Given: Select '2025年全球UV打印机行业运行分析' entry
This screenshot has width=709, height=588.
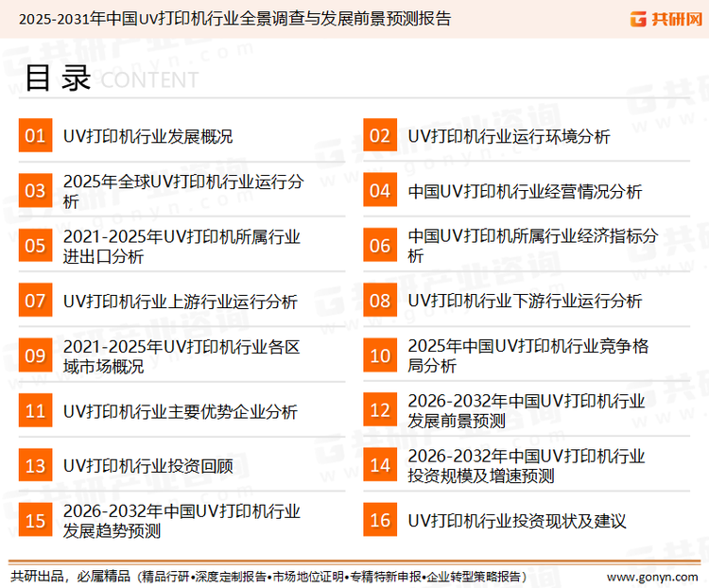Looking at the screenshot, I should [x=183, y=191].
